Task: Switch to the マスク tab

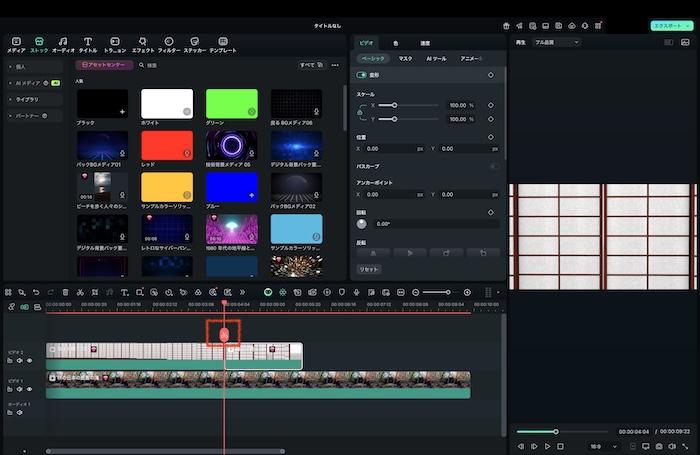Action: (405, 58)
